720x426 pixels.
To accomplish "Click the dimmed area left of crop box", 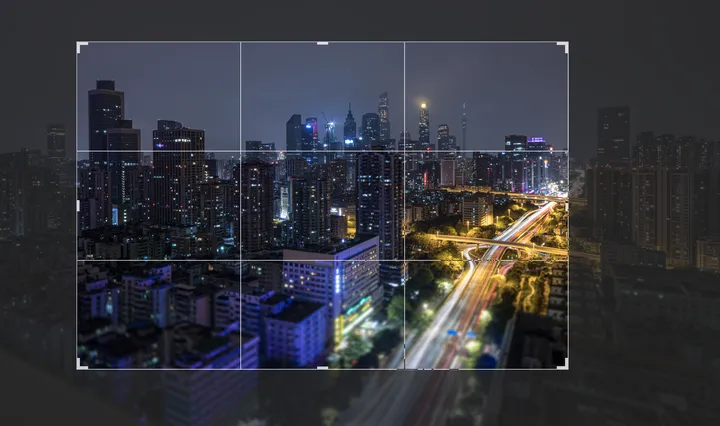I will pos(38,210).
